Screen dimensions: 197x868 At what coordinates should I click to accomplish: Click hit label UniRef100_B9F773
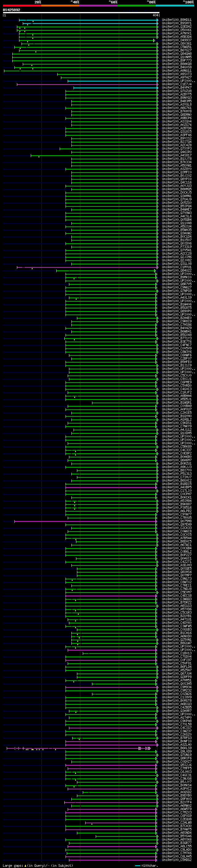pyautogui.click(x=177, y=61)
